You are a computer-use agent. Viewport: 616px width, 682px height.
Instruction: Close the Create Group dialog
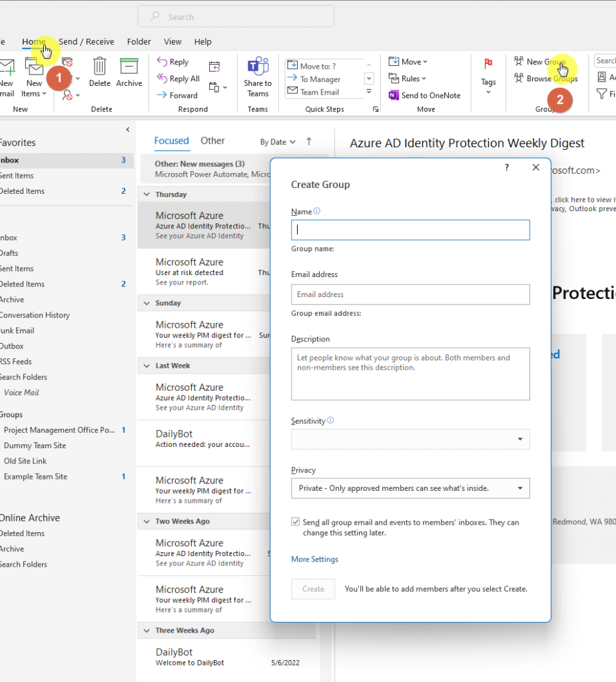[x=536, y=167]
